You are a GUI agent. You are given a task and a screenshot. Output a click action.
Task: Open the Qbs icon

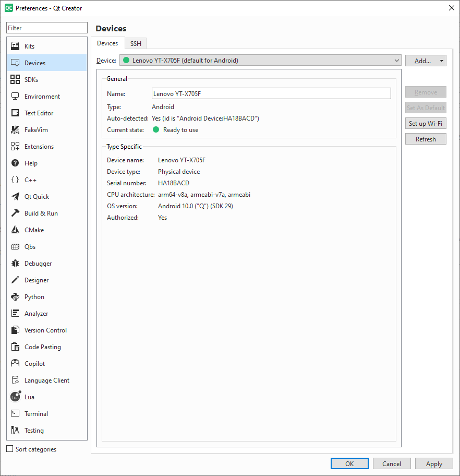(x=15, y=246)
